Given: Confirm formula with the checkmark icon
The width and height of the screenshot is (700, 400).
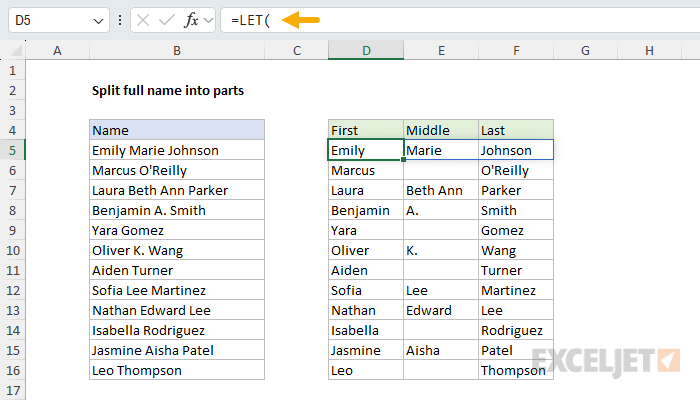Looking at the screenshot, I should pos(167,20).
